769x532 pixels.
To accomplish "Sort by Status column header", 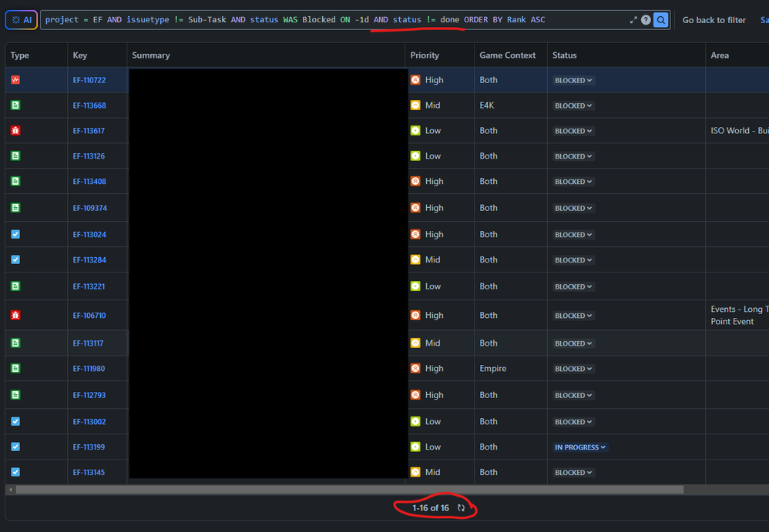I will click(x=565, y=55).
